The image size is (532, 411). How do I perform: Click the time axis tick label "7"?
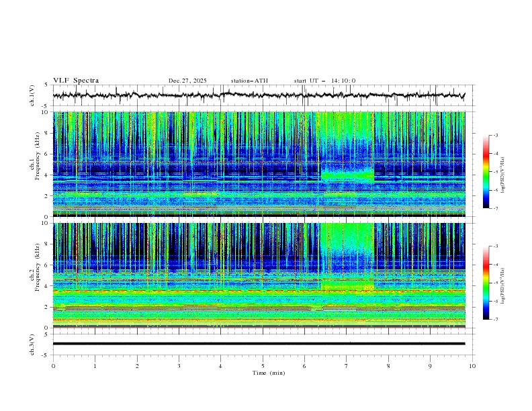(347, 366)
